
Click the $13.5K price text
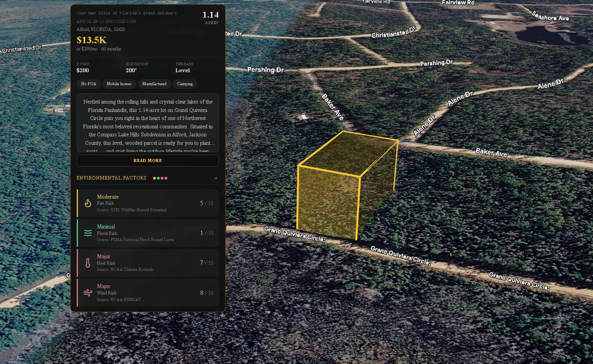92,40
